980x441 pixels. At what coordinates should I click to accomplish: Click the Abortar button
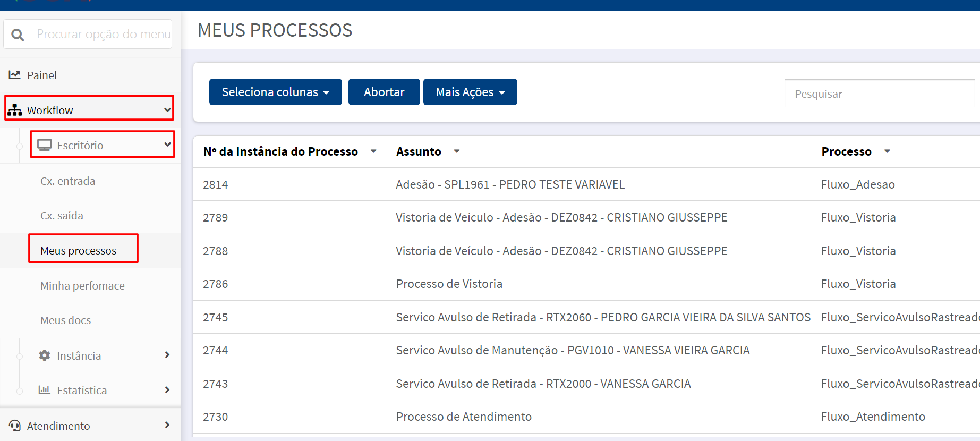[384, 92]
